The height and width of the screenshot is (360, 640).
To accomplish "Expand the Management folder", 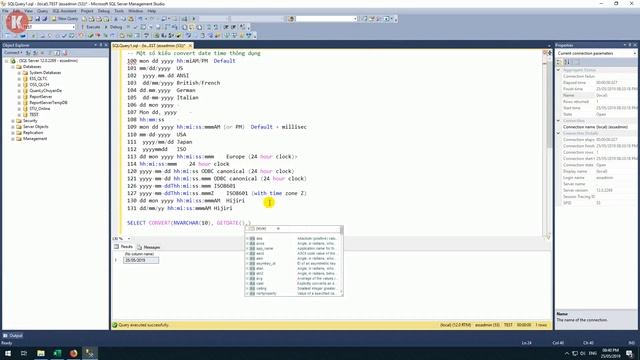I will pyautogui.click(x=13, y=139).
